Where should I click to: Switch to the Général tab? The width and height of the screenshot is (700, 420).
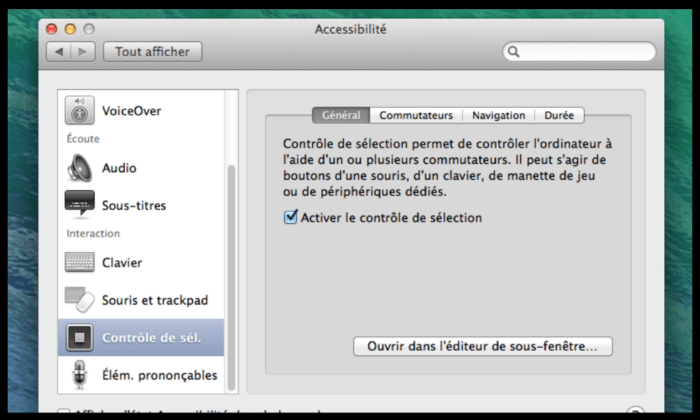341,115
